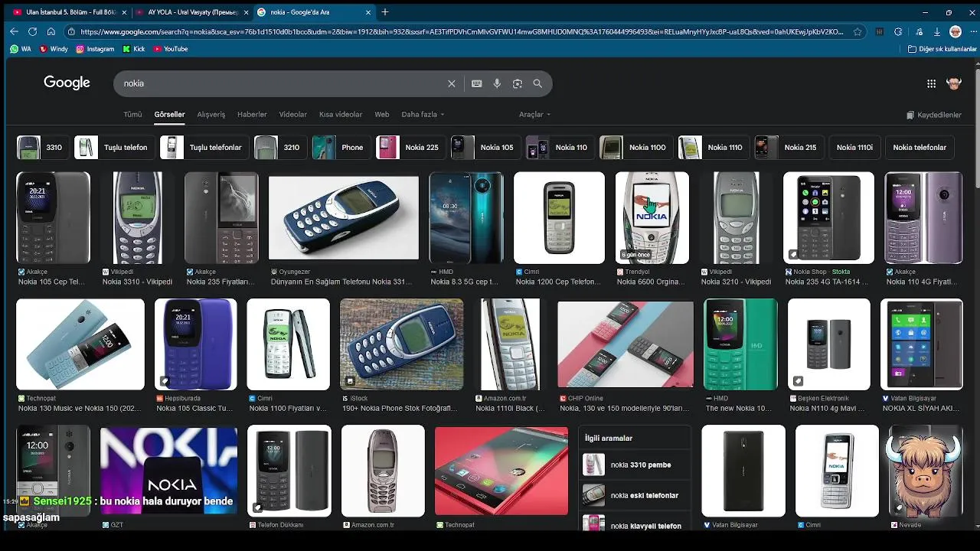Open the HMD Nokia 8.3 5G image
Viewport: 980px width, 551px height.
(466, 218)
